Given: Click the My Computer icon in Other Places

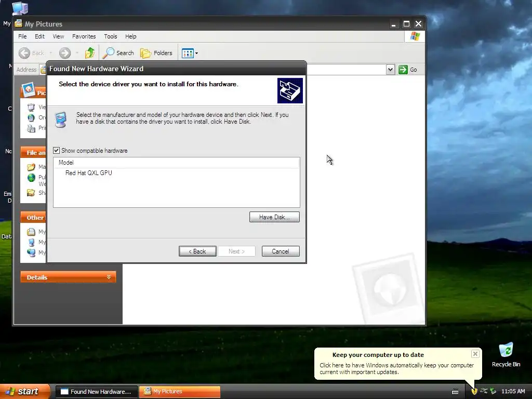Looking at the screenshot, I should pos(31,242).
